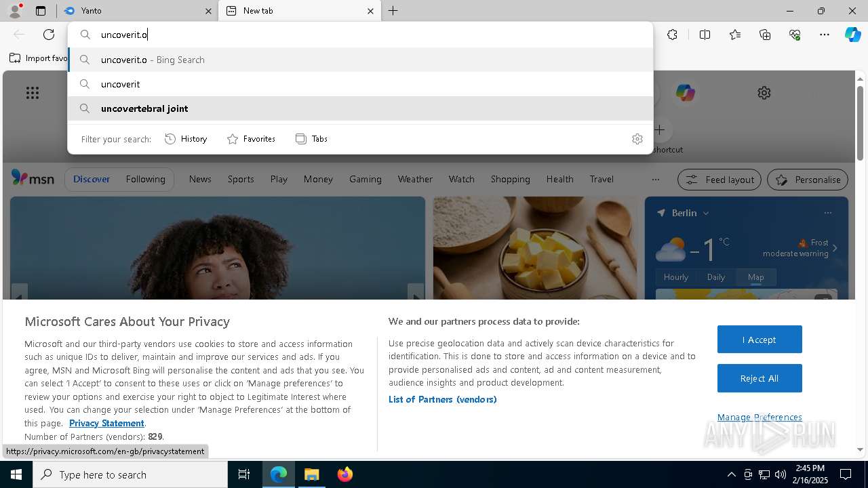This screenshot has height=488, width=868.
Task: Add a shortcut with the plus icon
Action: point(660,129)
